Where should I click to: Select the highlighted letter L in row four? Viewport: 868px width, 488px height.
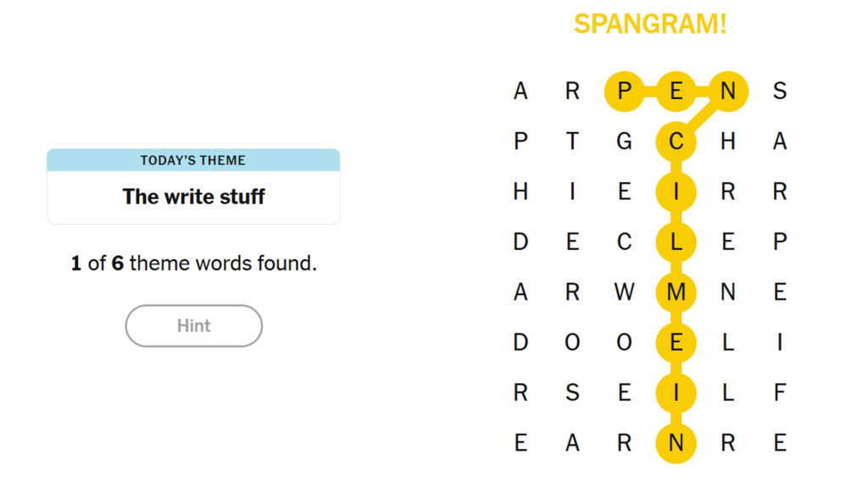pyautogui.click(x=676, y=241)
